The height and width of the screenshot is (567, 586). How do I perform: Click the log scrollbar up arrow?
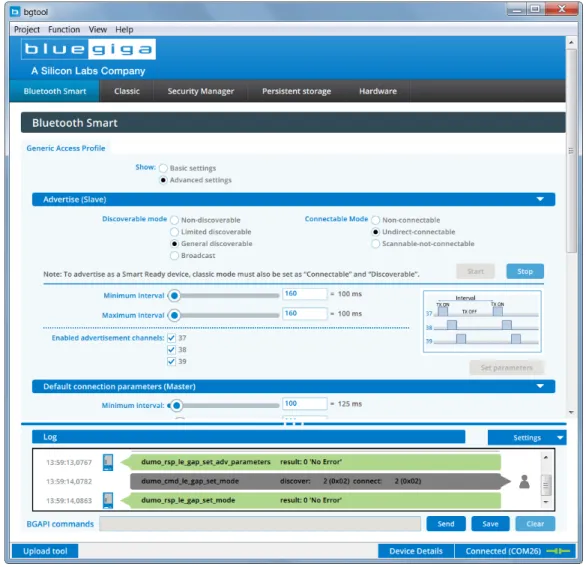coord(546,457)
